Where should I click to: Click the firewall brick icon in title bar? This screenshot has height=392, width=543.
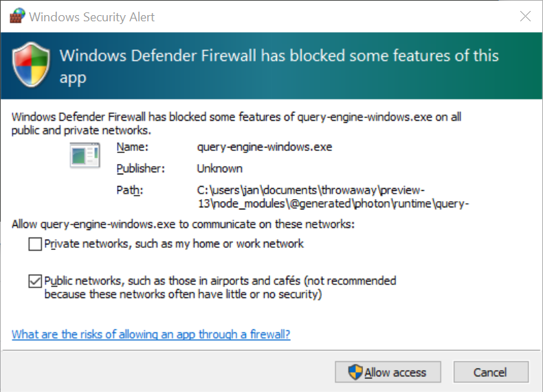pos(17,16)
